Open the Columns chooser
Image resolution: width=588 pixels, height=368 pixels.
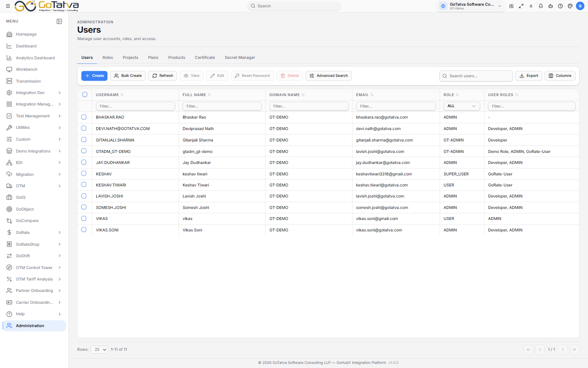(x=560, y=76)
